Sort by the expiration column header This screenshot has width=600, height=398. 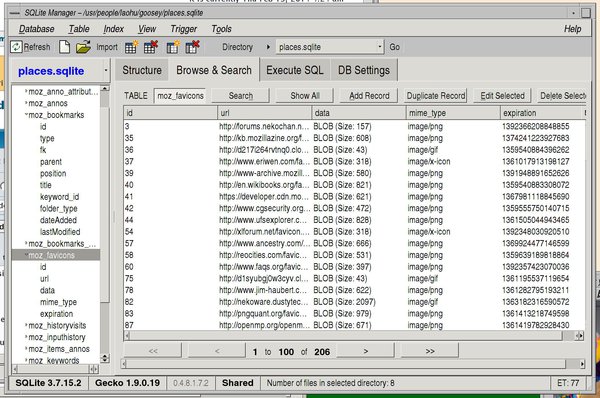click(x=541, y=113)
